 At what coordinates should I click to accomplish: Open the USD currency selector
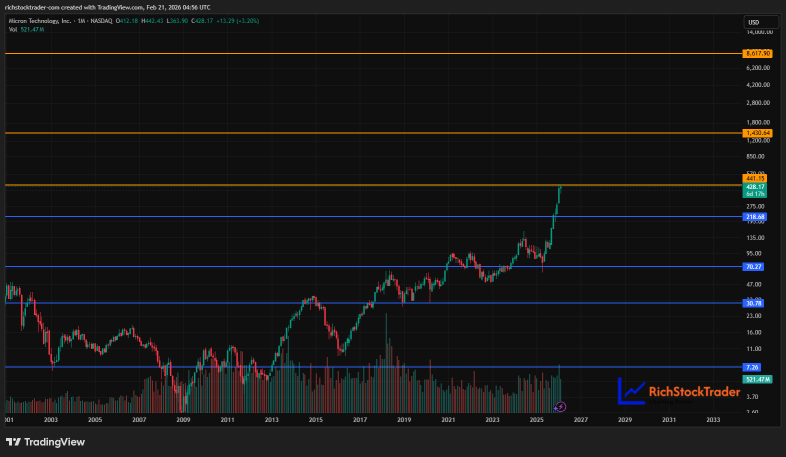pos(760,22)
